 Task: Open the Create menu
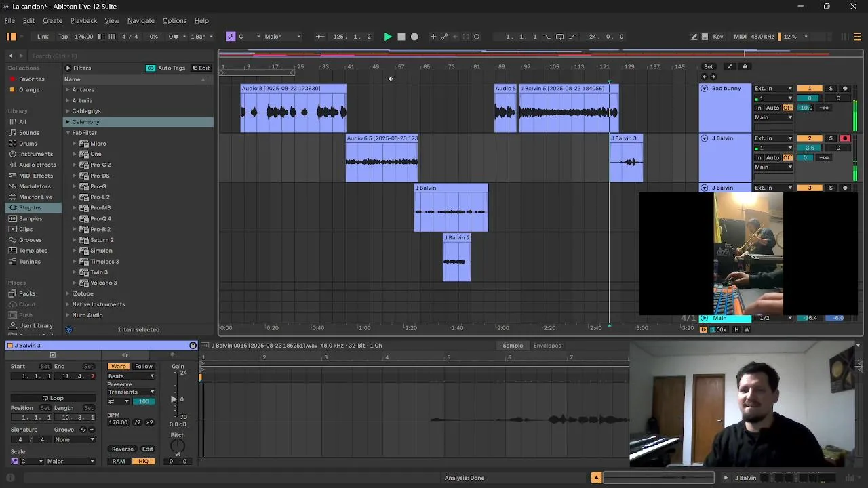(52, 20)
